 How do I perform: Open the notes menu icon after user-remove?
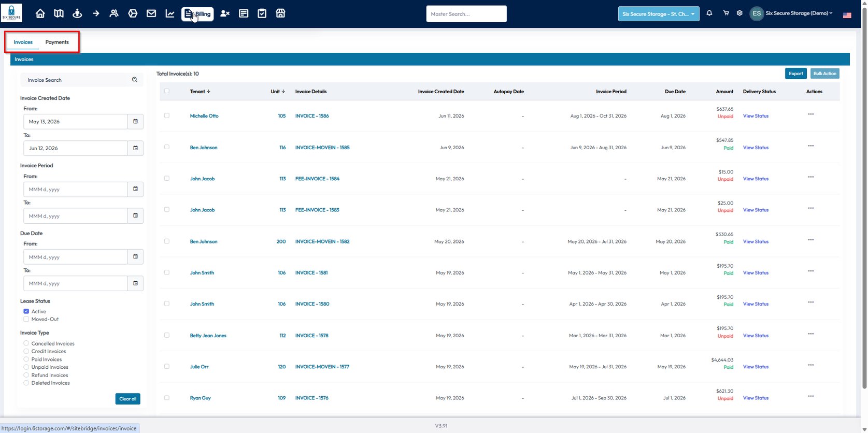click(x=244, y=13)
